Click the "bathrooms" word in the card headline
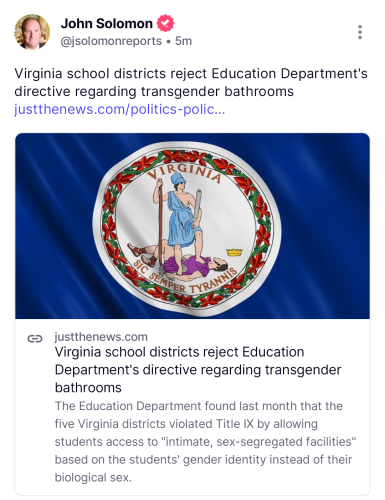 click(88, 388)
